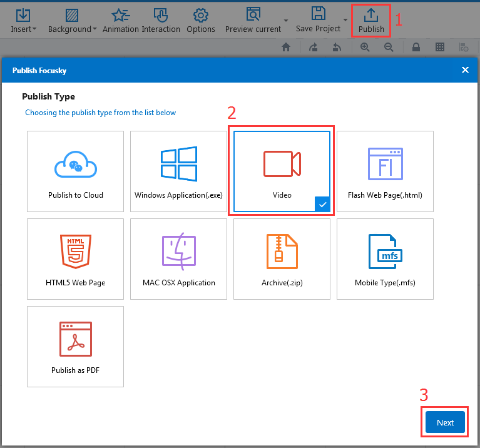Image resolution: width=480 pixels, height=448 pixels.
Task: Open Options gear in toolbar
Action: (201, 21)
